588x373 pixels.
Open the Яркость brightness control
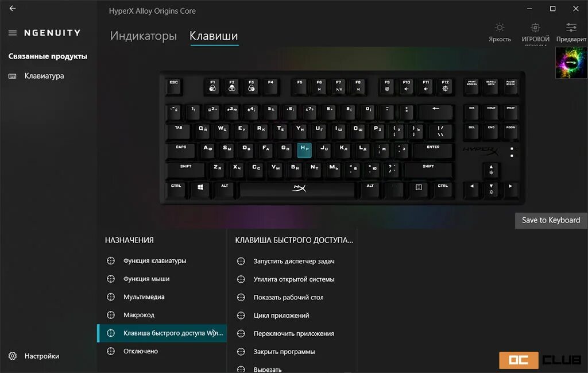[500, 32]
